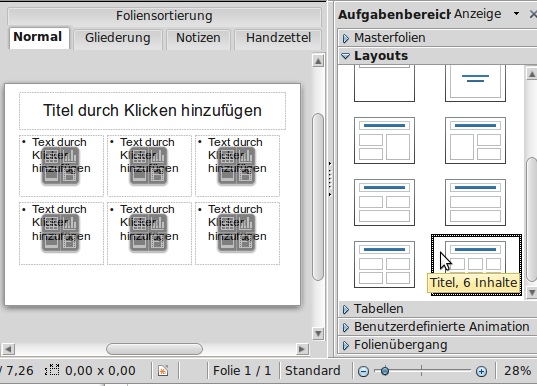
Task: Click insert-table icon in top-middle content box
Action: (139, 157)
